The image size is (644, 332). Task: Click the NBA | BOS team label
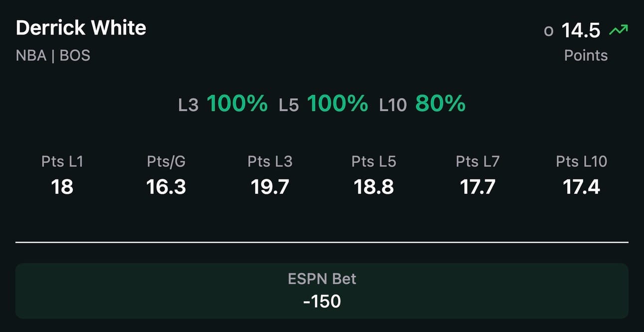53,55
